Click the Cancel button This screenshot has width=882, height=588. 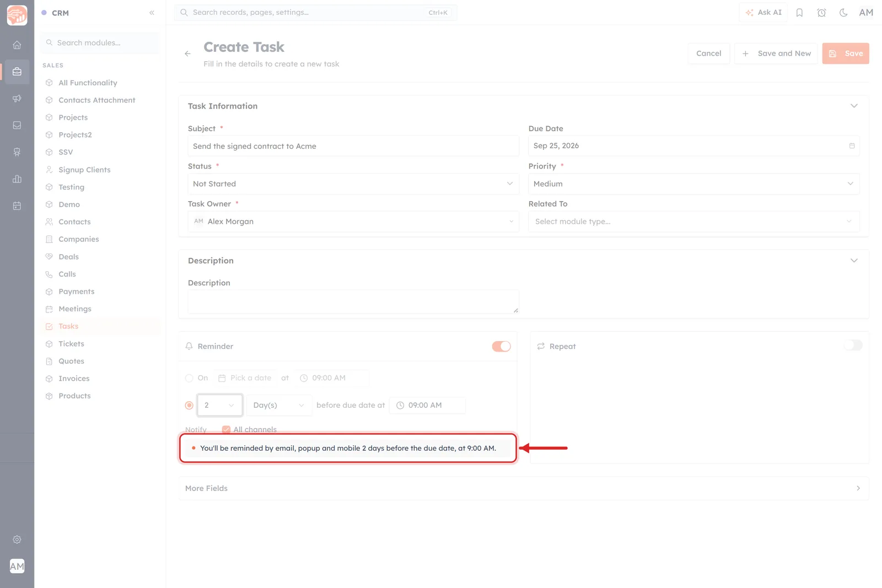click(x=708, y=53)
